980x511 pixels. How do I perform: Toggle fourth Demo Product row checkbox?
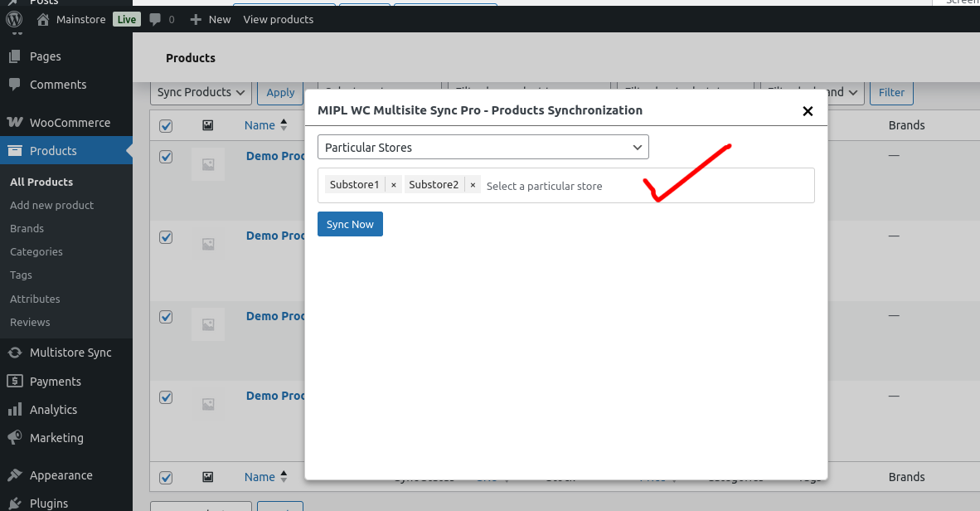point(166,397)
